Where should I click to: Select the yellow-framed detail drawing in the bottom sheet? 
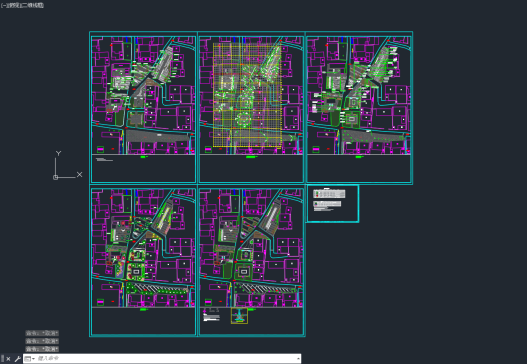(x=239, y=316)
